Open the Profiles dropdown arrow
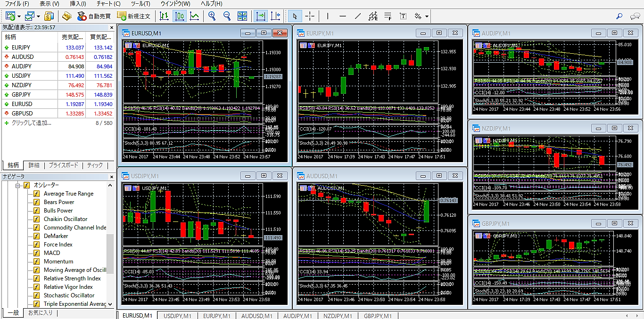This screenshot has width=644, height=319. (38, 16)
